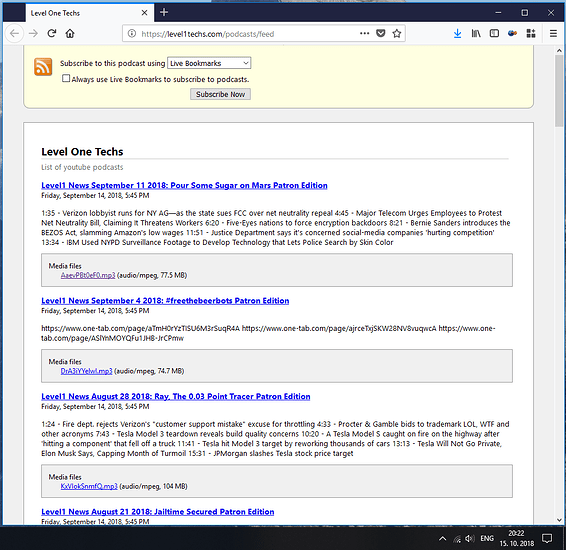This screenshot has width=566, height=550.
Task: Click the Subscribe Now button
Action: click(220, 94)
